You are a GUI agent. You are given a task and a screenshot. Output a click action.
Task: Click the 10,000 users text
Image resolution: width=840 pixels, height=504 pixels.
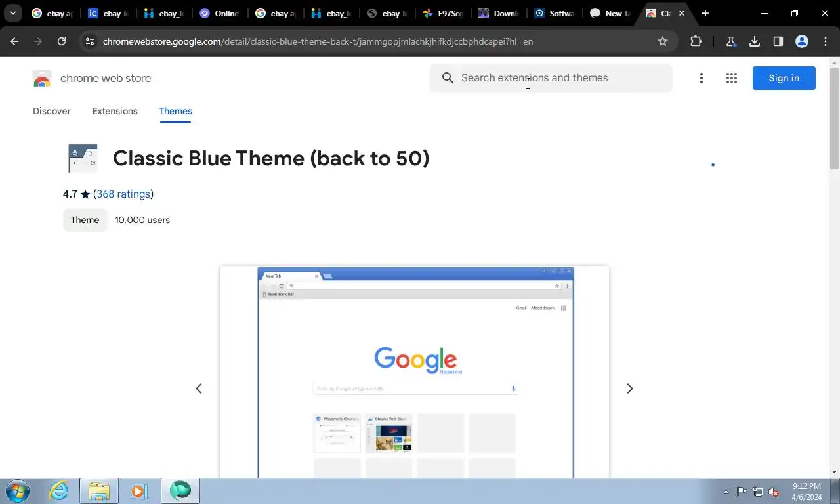[142, 220]
